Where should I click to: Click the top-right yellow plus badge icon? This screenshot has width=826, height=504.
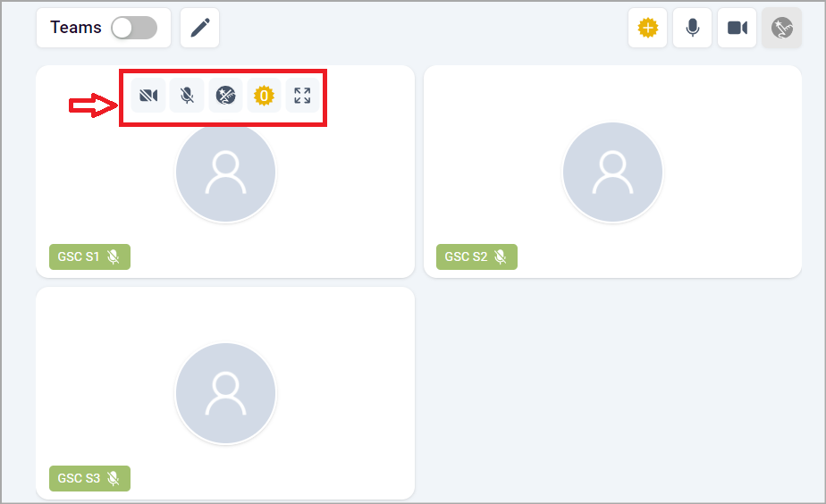pyautogui.click(x=647, y=28)
